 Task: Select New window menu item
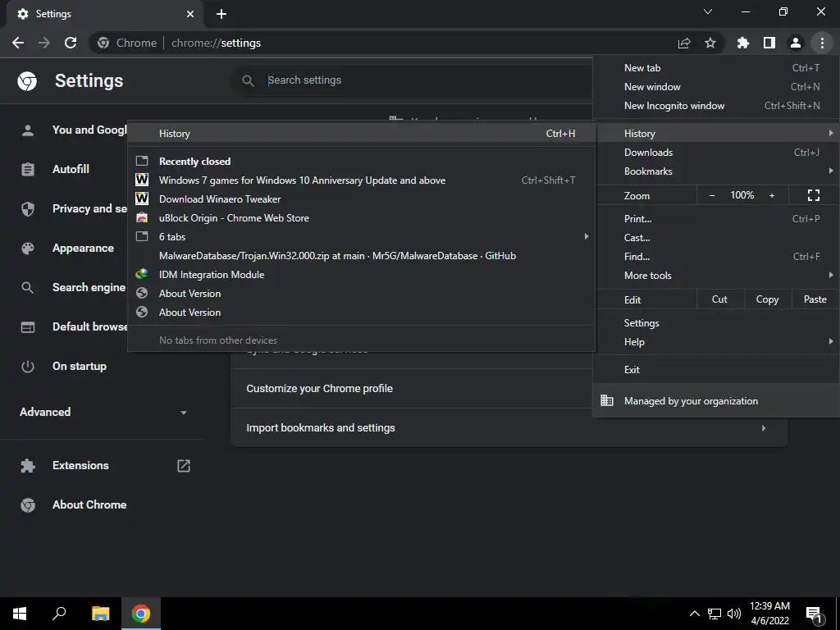coord(716,87)
